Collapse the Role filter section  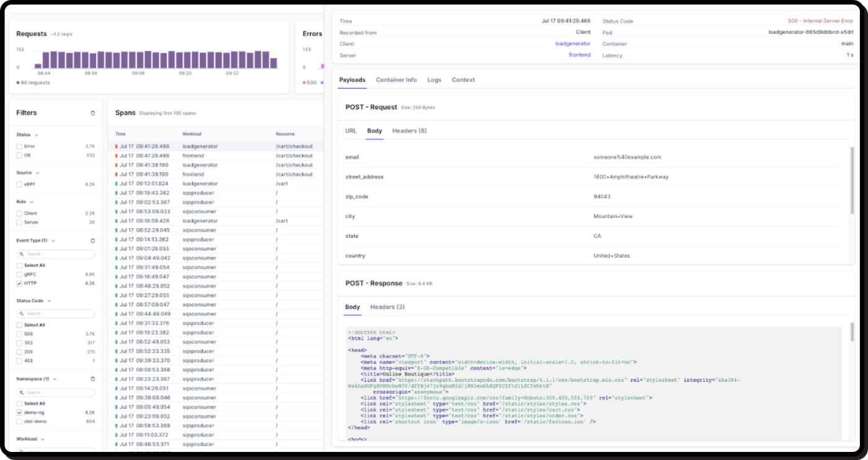point(32,202)
